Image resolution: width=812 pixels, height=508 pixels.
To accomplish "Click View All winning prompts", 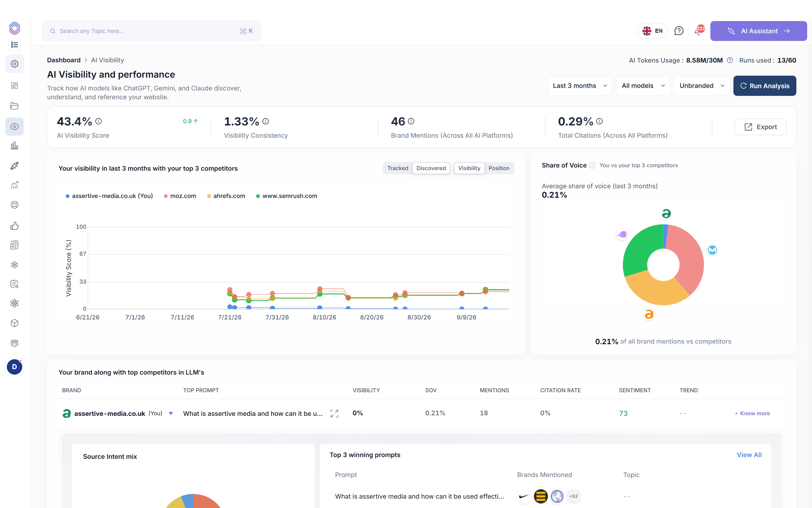I will (x=749, y=455).
